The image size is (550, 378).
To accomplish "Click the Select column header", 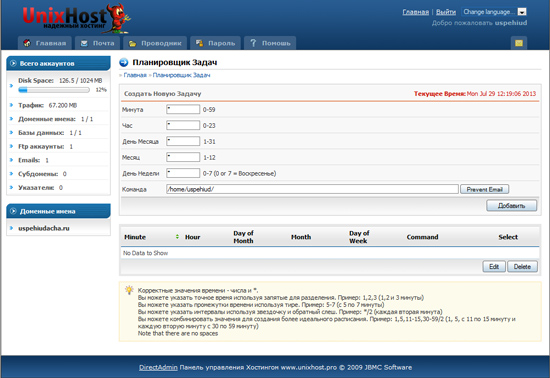I will [x=508, y=237].
